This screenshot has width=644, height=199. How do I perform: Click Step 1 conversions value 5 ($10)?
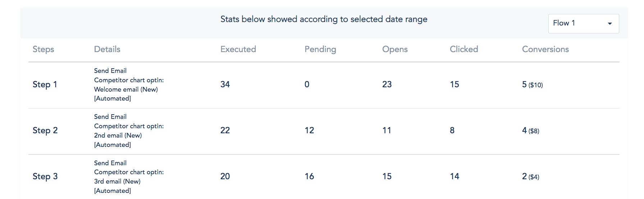coord(532,85)
